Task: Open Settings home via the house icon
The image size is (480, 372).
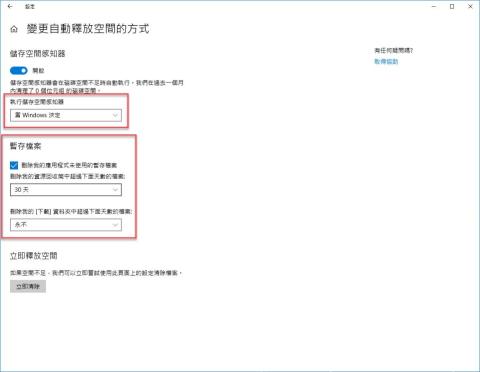Action: coord(14,29)
